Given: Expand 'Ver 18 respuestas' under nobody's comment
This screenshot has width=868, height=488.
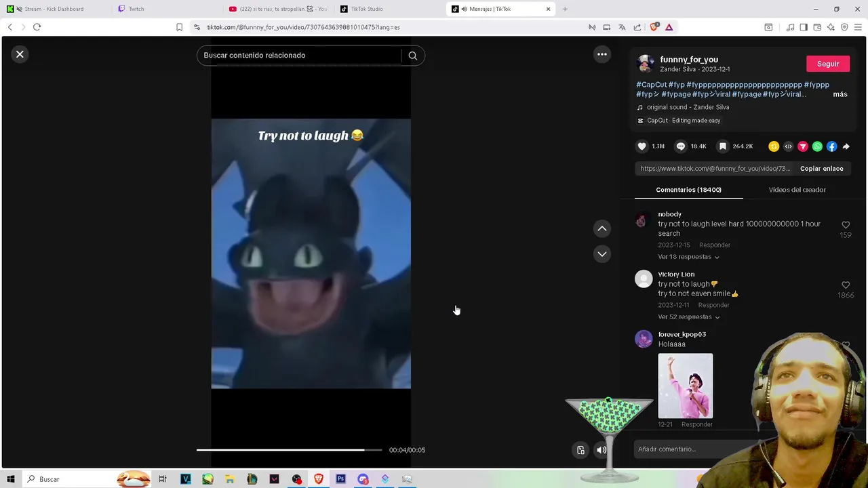Looking at the screenshot, I should tap(688, 257).
